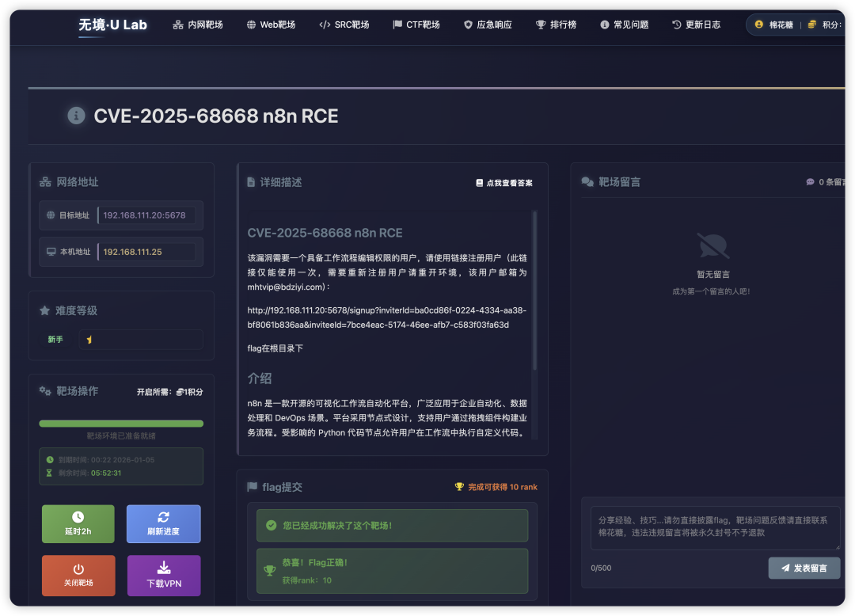Open 点我查看答案 answer link
This screenshot has width=855, height=616.
tap(503, 183)
